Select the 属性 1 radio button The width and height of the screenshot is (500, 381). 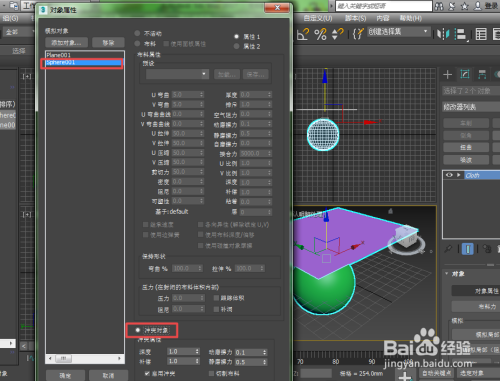pos(237,36)
